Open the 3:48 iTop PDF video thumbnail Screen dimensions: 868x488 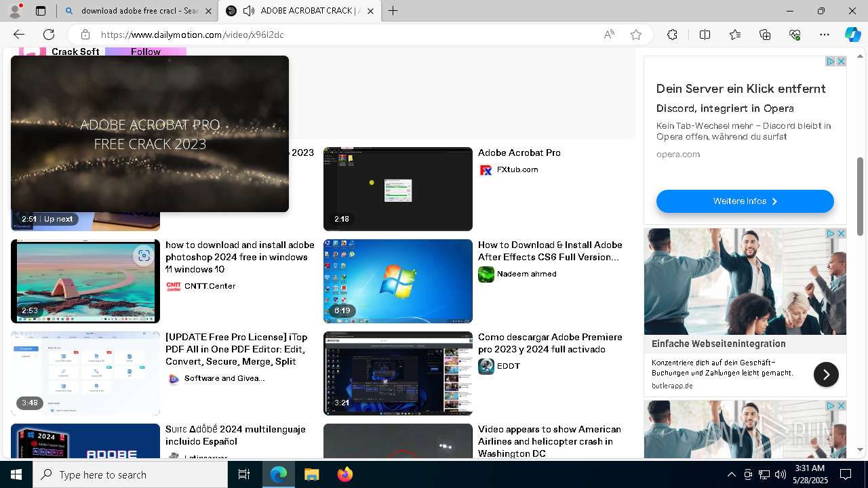(85, 373)
